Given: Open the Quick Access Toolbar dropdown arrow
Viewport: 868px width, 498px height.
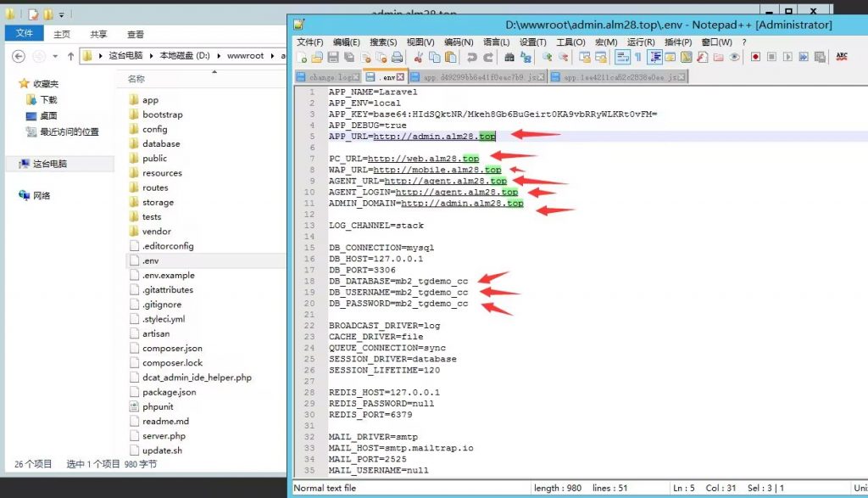Looking at the screenshot, I should click(x=61, y=15).
